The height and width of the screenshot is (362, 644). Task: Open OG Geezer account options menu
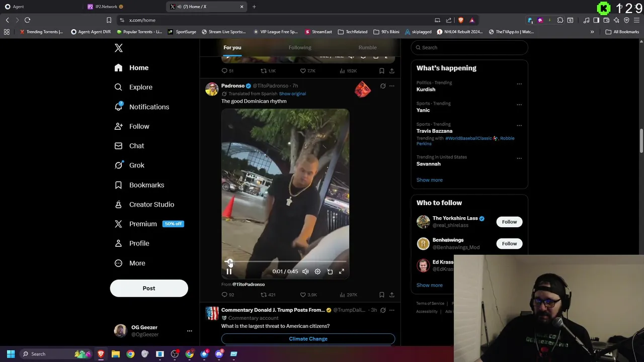(189, 331)
